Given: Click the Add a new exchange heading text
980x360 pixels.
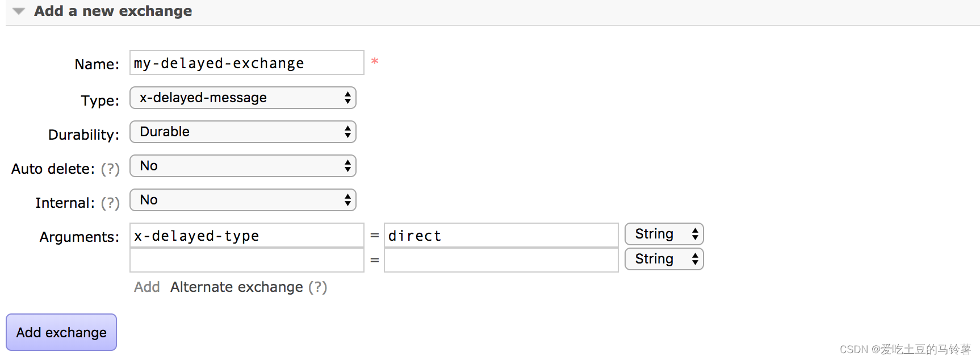Looking at the screenshot, I should 113,11.
